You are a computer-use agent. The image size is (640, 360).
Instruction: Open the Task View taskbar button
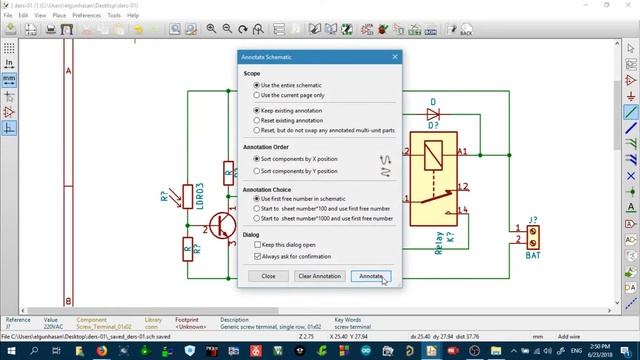56,351
